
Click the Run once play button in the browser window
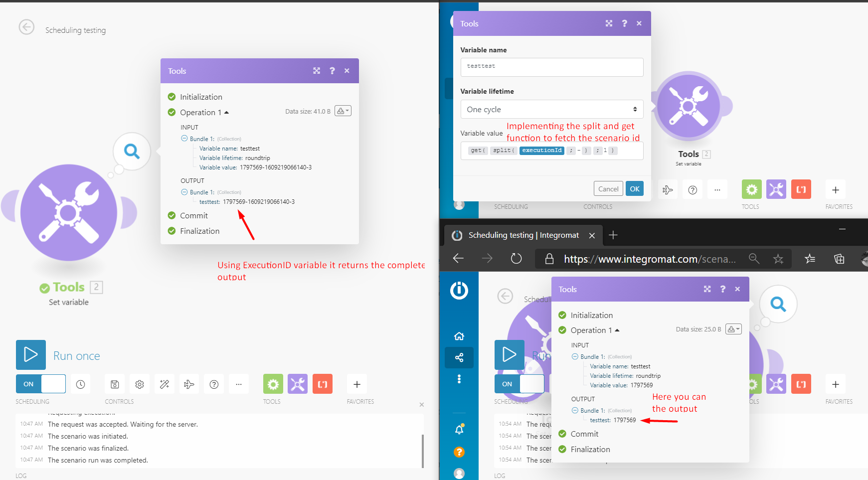(510, 355)
